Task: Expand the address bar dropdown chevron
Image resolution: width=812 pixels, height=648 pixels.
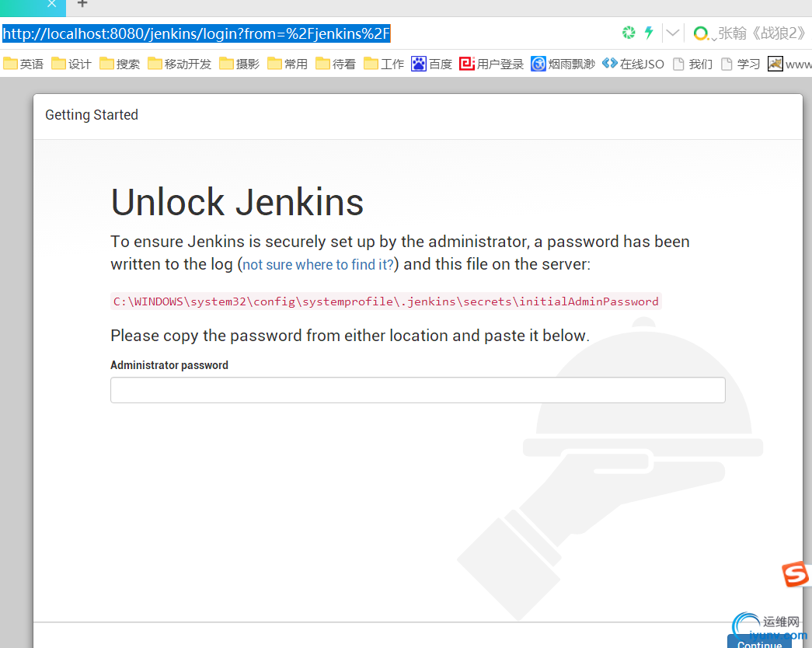Action: (672, 33)
